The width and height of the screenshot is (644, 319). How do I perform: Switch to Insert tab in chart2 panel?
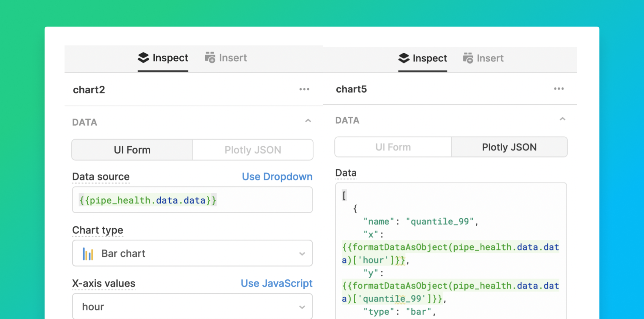tap(226, 58)
